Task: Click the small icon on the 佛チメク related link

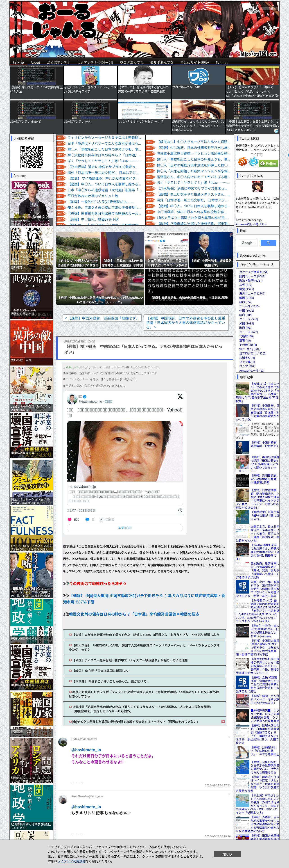Action: click(223, 722)
